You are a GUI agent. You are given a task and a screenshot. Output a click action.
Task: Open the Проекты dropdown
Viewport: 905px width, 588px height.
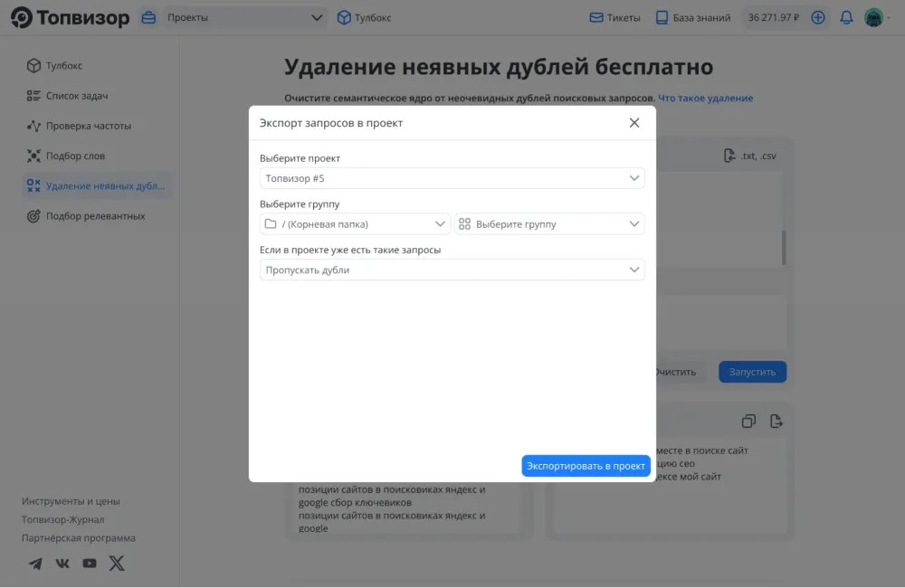tap(244, 17)
